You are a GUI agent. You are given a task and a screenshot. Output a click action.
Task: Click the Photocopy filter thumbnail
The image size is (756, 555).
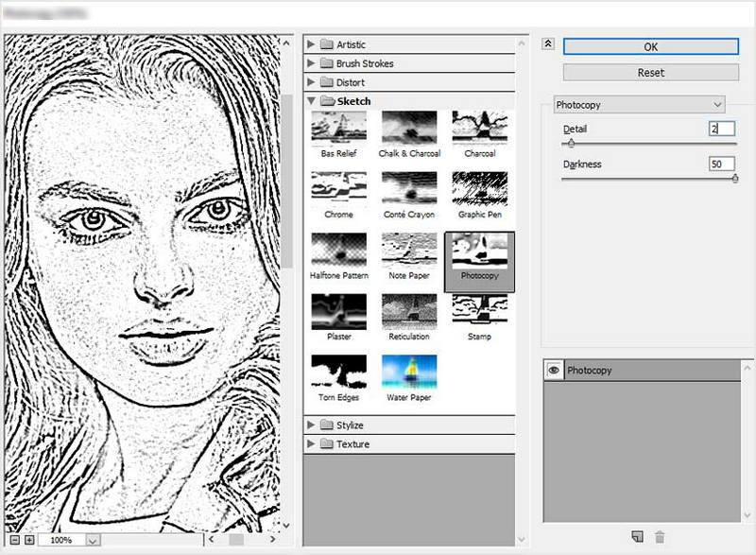click(x=480, y=251)
